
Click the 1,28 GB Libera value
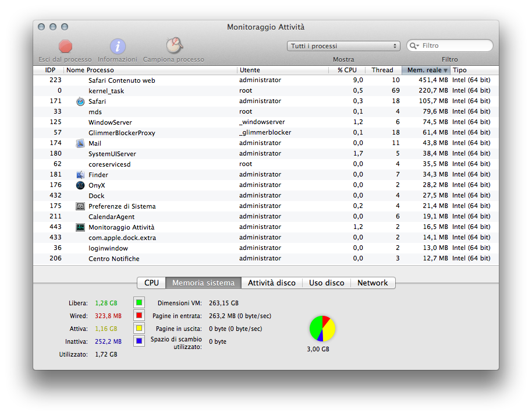[x=106, y=303]
